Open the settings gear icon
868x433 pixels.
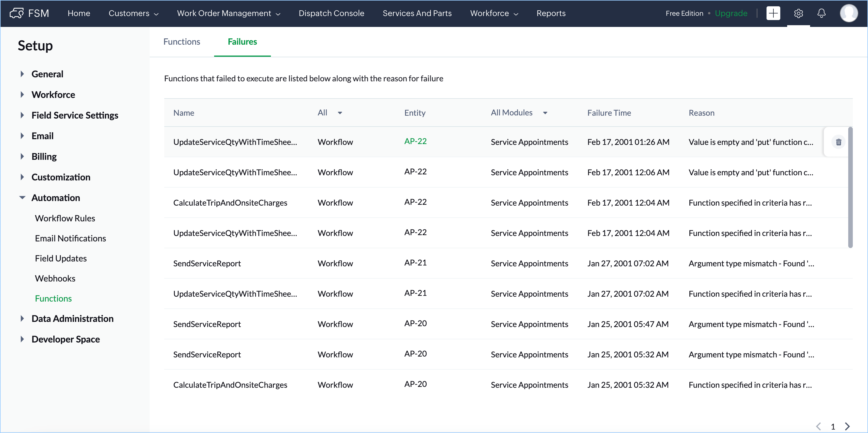[x=798, y=13]
